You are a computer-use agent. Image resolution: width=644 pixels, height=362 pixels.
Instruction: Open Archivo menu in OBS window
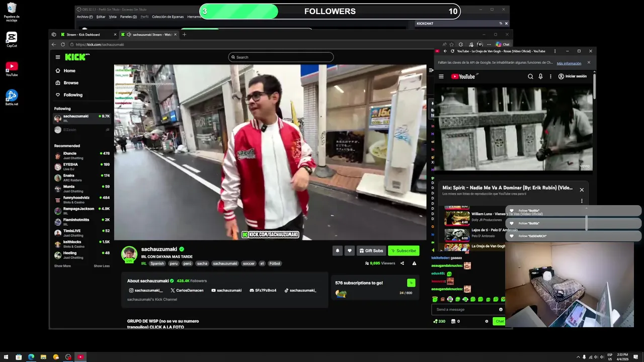click(85, 17)
